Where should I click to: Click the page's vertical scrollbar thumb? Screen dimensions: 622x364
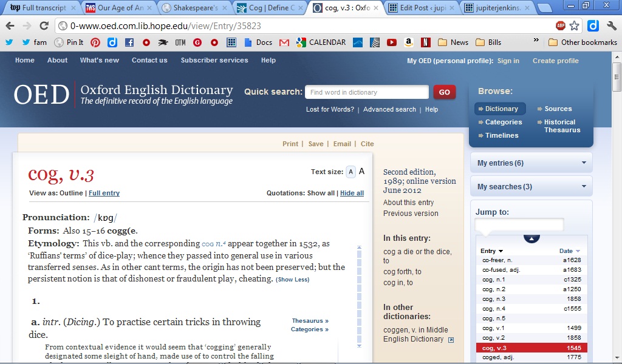(x=617, y=77)
